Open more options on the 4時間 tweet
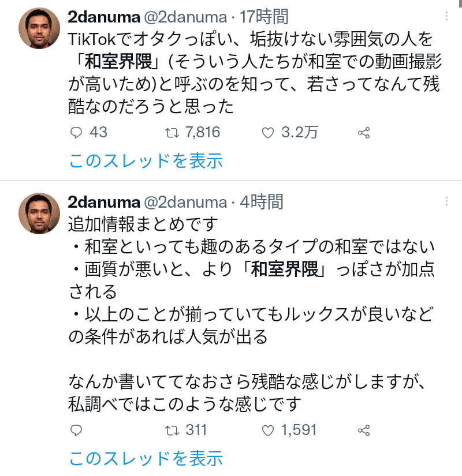Screen dimensions: 462x476 446,201
